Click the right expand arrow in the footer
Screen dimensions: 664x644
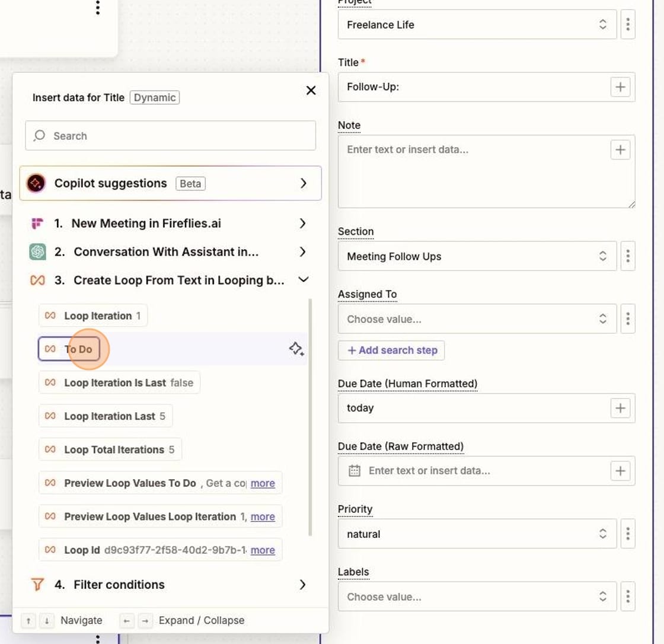[145, 620]
